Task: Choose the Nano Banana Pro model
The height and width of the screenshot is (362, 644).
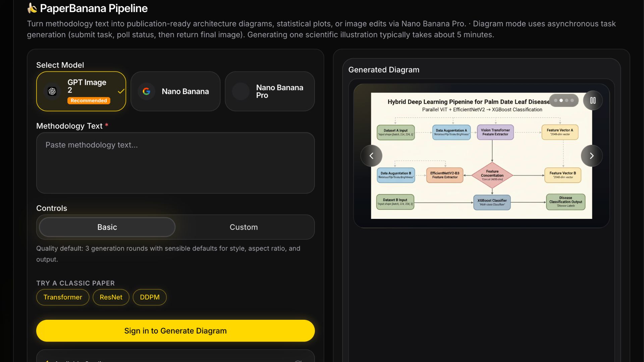Action: (270, 91)
